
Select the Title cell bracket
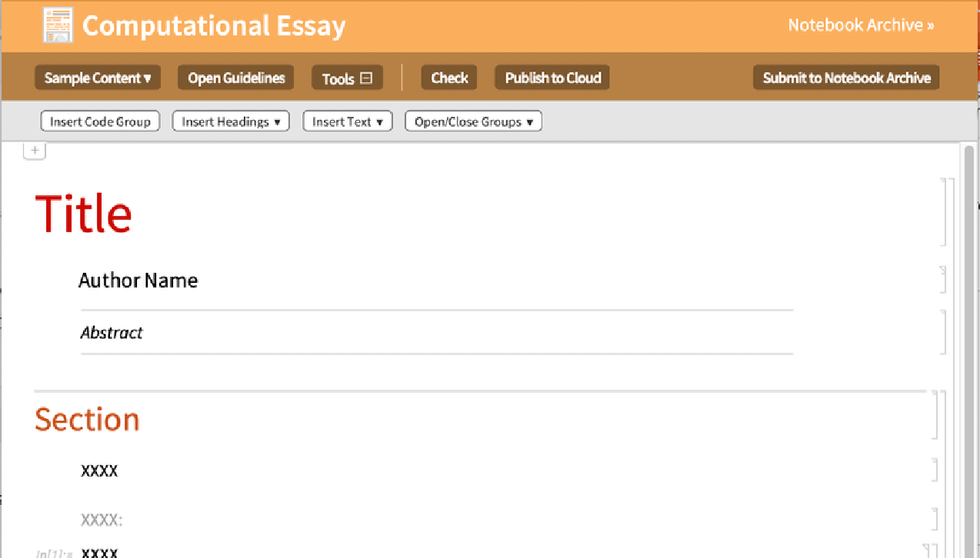tap(943, 211)
